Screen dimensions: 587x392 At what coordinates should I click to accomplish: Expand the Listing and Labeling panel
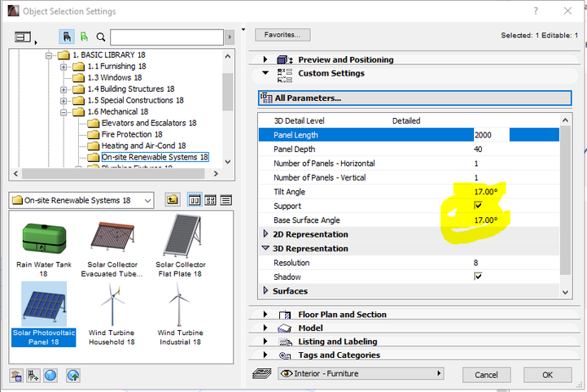coord(265,341)
